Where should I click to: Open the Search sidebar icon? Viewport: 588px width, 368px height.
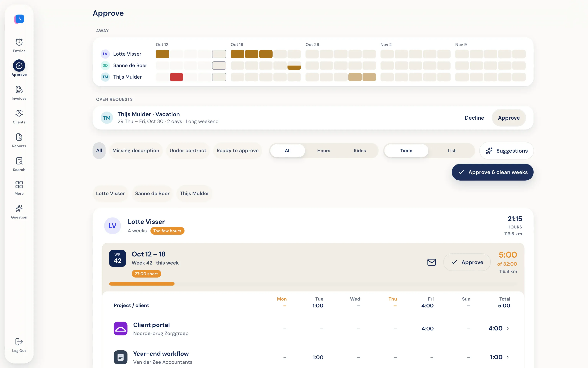[x=19, y=161]
